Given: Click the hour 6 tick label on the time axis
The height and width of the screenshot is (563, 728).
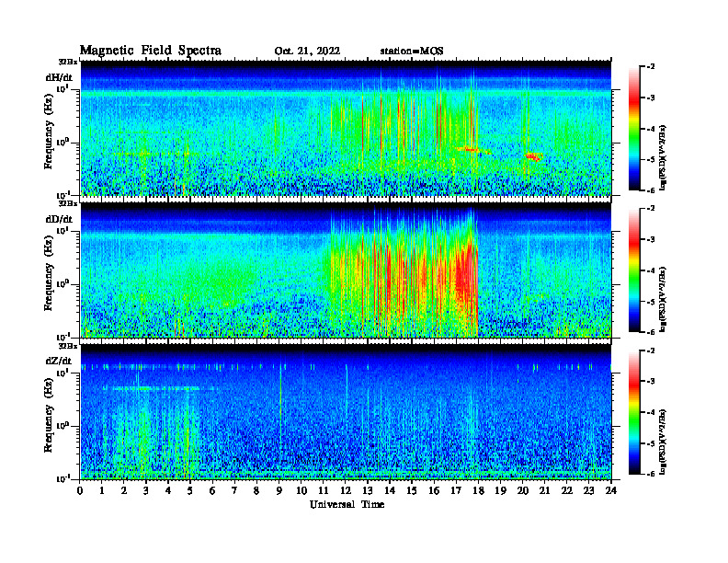Looking at the screenshot, I should pos(212,491).
